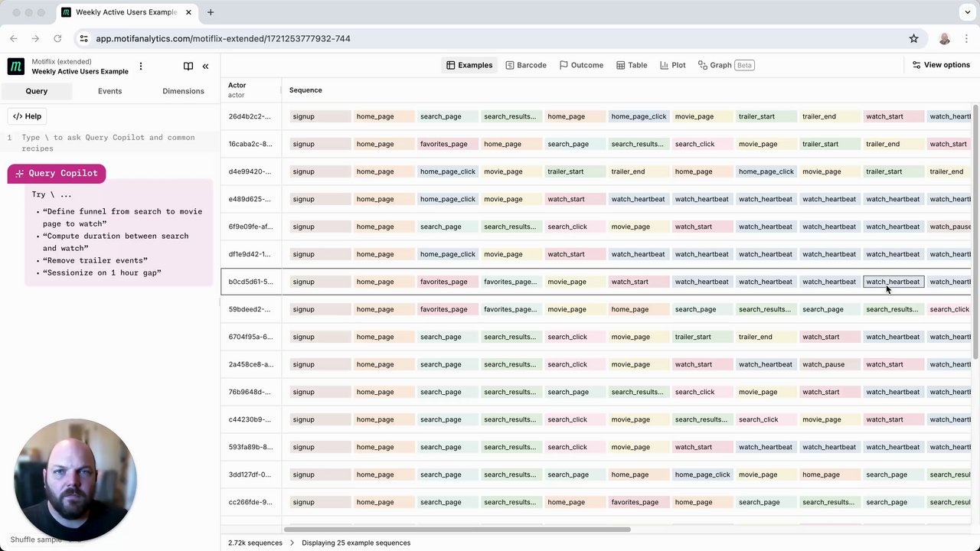Select the Barcode view
This screenshot has height=551, width=980.
(526, 65)
